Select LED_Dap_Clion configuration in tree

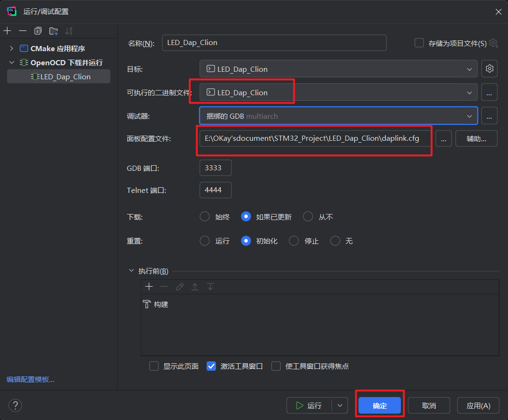[x=59, y=77]
